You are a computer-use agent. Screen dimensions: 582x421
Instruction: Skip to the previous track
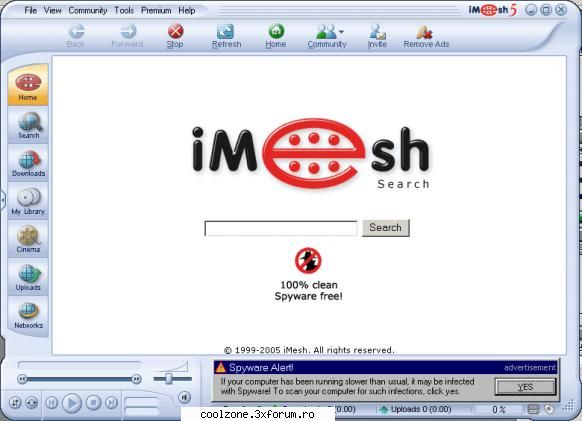[x=52, y=402]
